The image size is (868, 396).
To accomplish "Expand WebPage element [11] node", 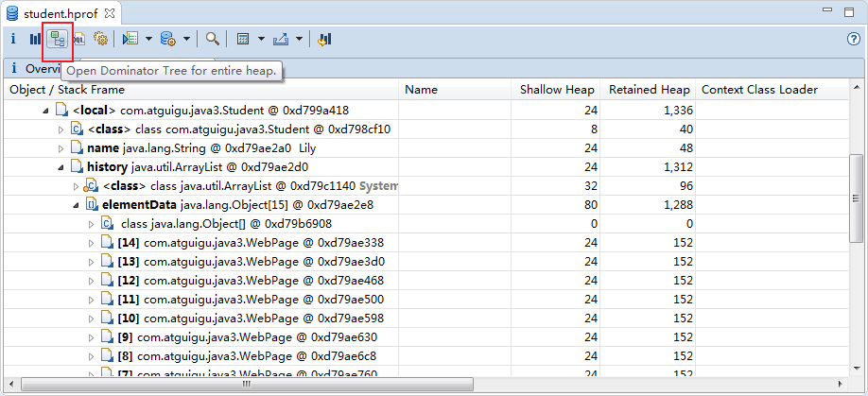I will pyautogui.click(x=92, y=300).
